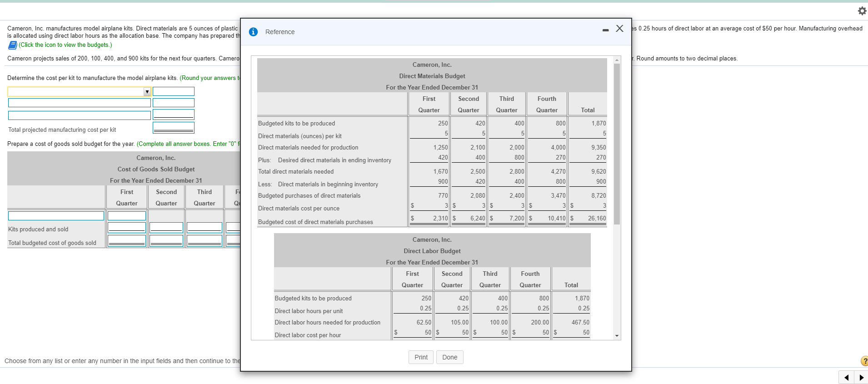Click the Print button
Screen dimensions: 868x384
coord(421,357)
